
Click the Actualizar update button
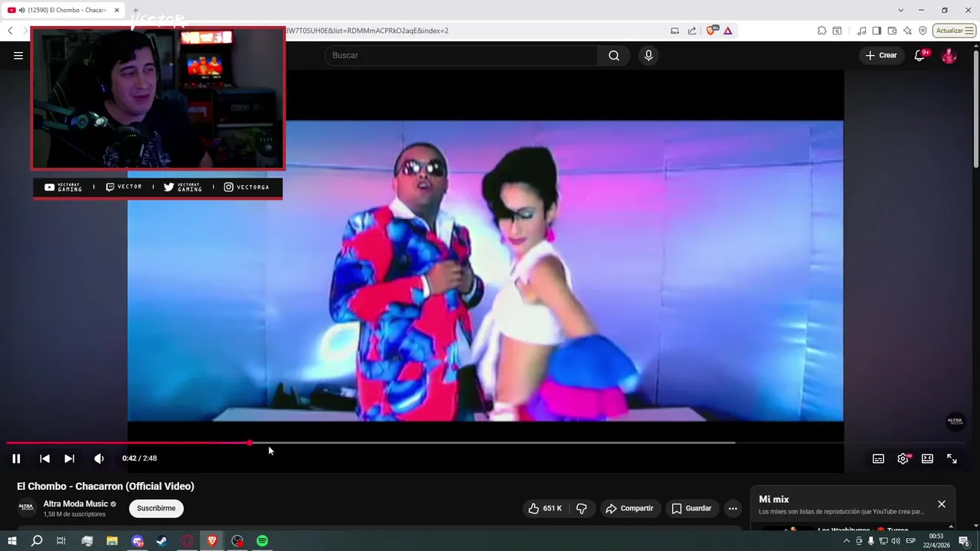click(954, 31)
